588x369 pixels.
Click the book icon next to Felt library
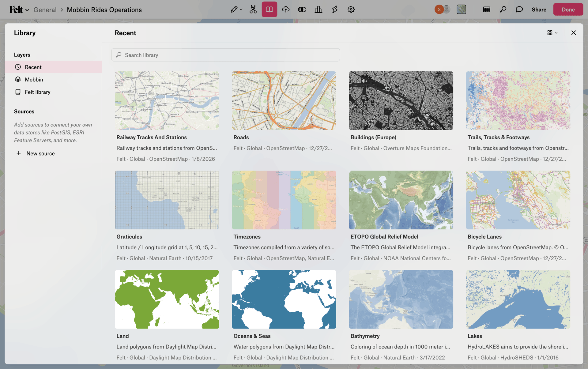pyautogui.click(x=18, y=92)
